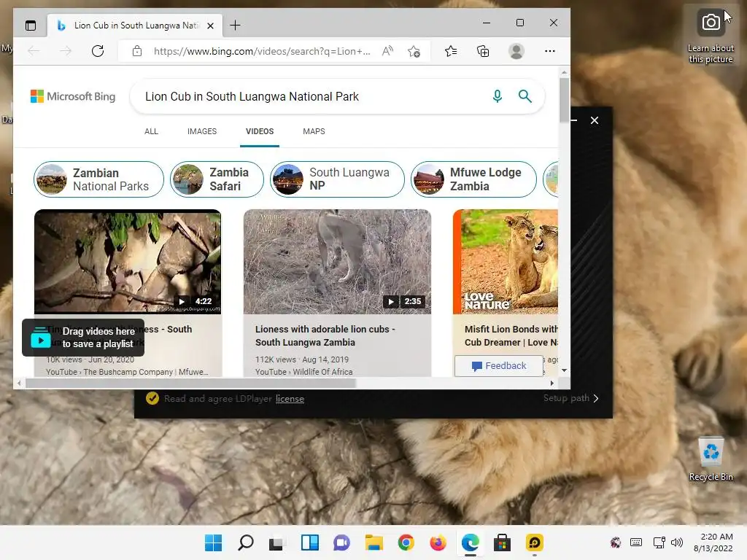
Task: Select Zambian National Parks suggestion chip
Action: coord(98,179)
